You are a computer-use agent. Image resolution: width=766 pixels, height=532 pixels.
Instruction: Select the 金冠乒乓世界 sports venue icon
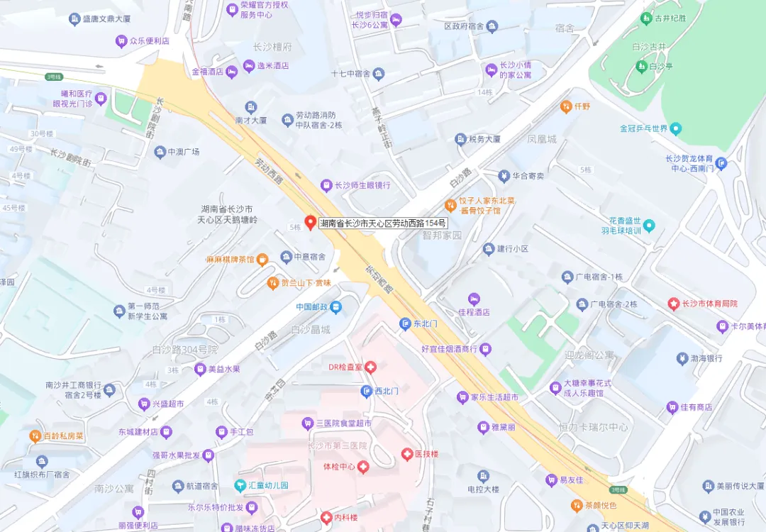pyautogui.click(x=676, y=128)
